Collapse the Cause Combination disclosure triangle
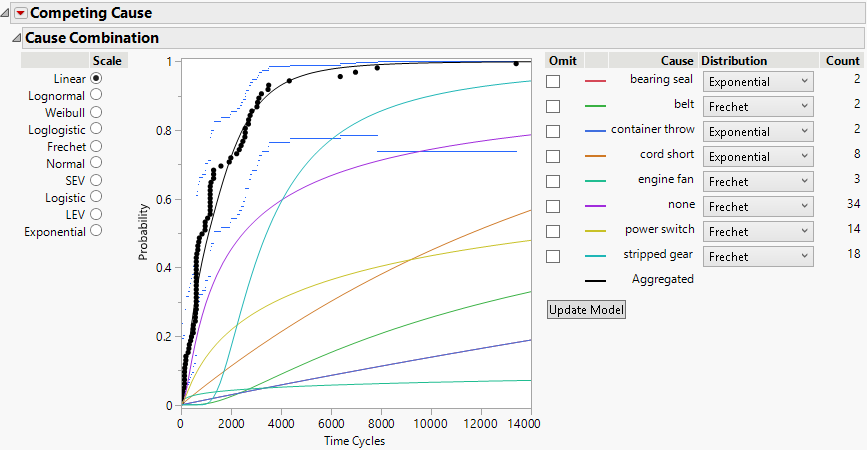This screenshot has height=450, width=867. coord(15,38)
